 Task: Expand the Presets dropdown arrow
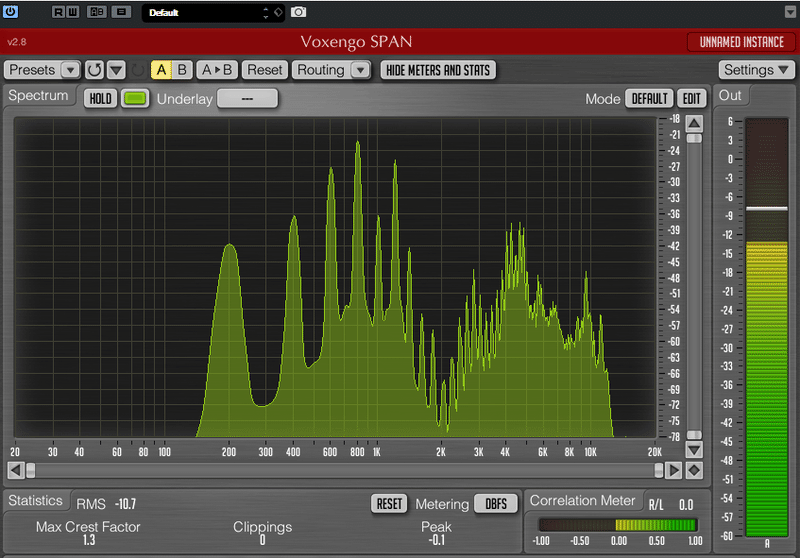70,70
